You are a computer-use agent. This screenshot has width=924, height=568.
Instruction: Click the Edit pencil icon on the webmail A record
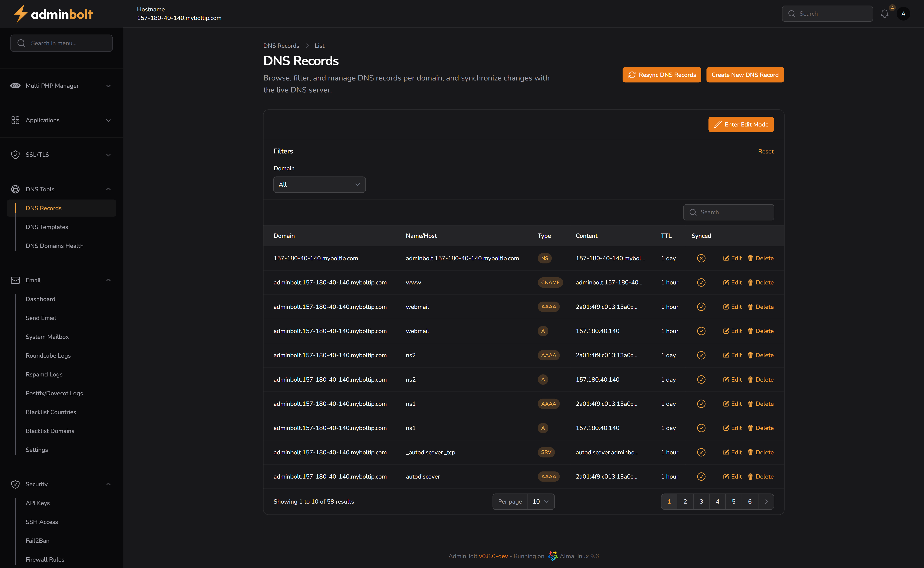coord(726,331)
